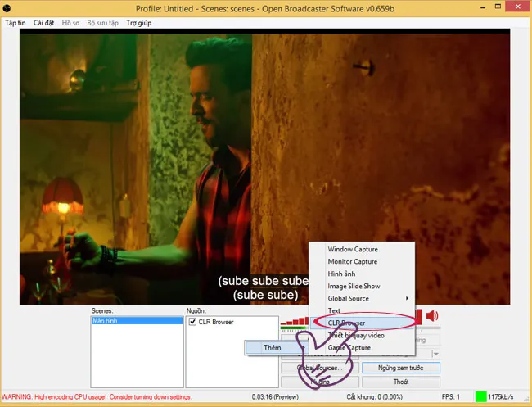This screenshot has height=407, width=532.
Task: Uncheck the CLR Browser source checkbox
Action: click(193, 322)
